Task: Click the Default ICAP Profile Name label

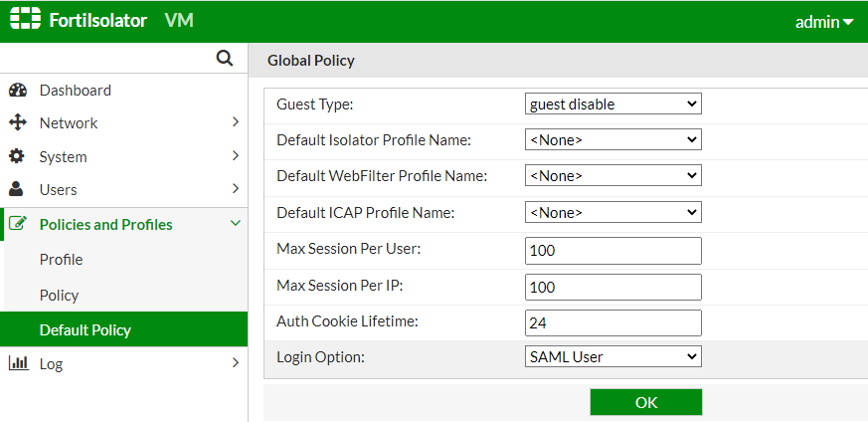Action: pos(365,213)
